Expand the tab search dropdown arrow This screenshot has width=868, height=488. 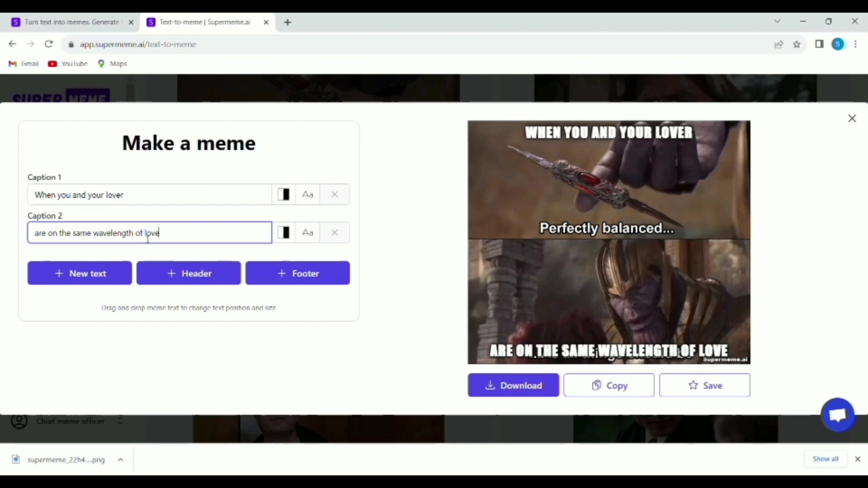coord(777,21)
